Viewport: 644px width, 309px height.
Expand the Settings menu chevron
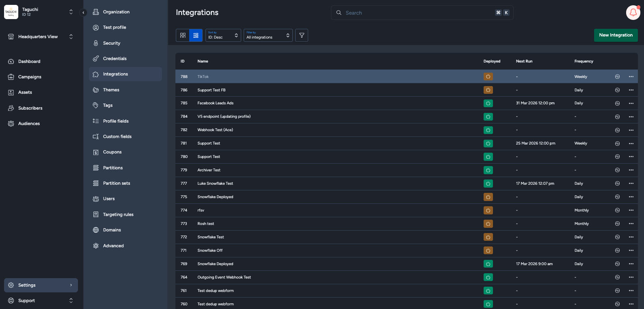[x=71, y=285]
